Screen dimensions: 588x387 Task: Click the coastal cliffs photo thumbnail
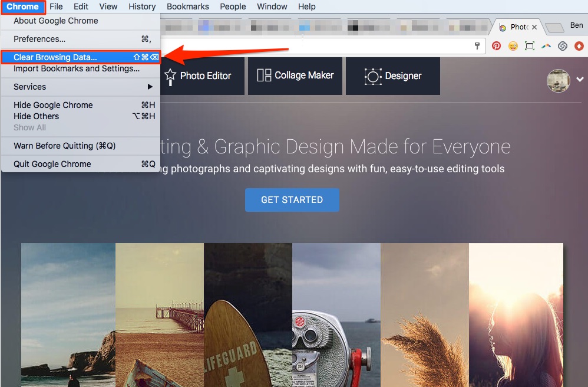coord(68,315)
